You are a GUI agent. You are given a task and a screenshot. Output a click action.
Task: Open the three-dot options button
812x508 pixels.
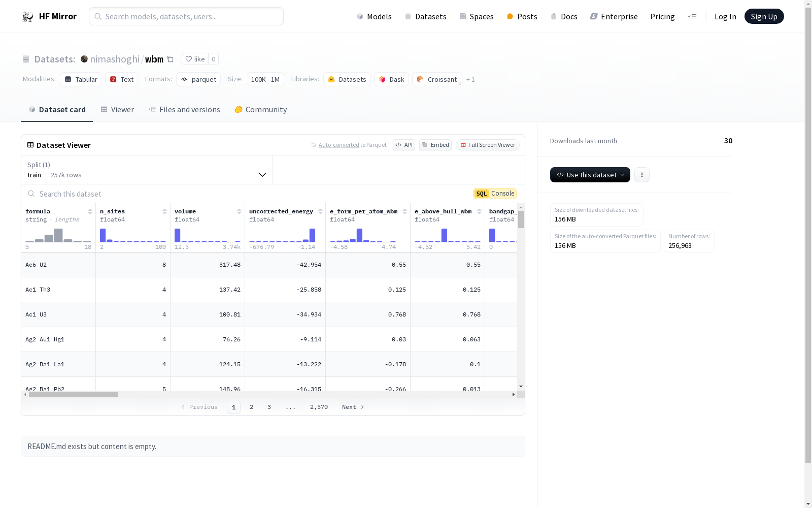pyautogui.click(x=641, y=175)
